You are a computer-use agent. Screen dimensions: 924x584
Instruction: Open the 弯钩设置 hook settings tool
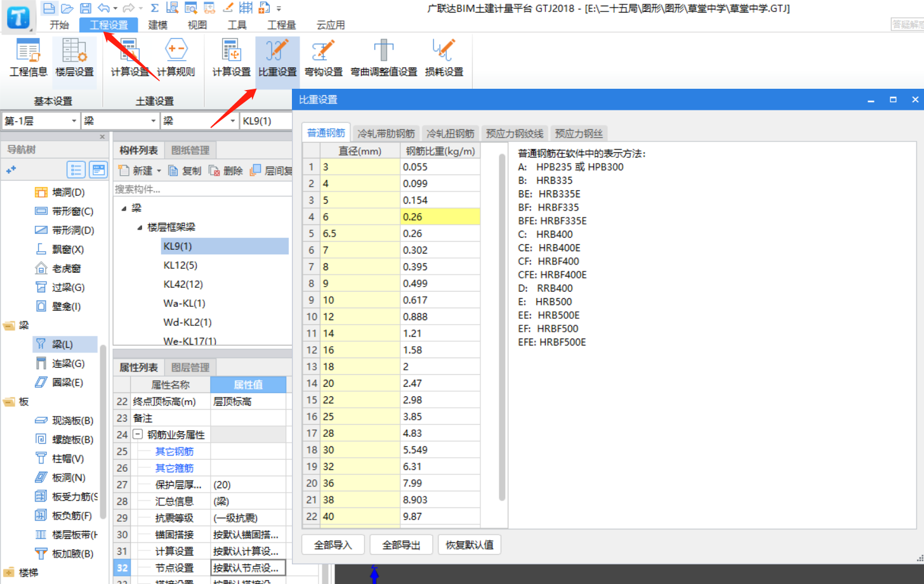(323, 58)
